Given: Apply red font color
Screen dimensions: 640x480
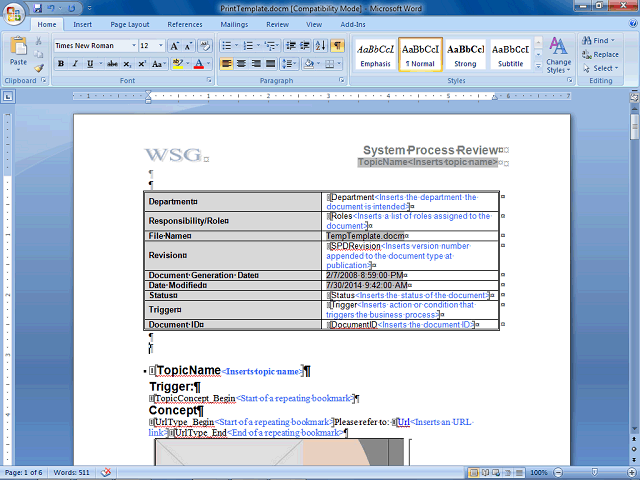Looking at the screenshot, I should (x=199, y=64).
